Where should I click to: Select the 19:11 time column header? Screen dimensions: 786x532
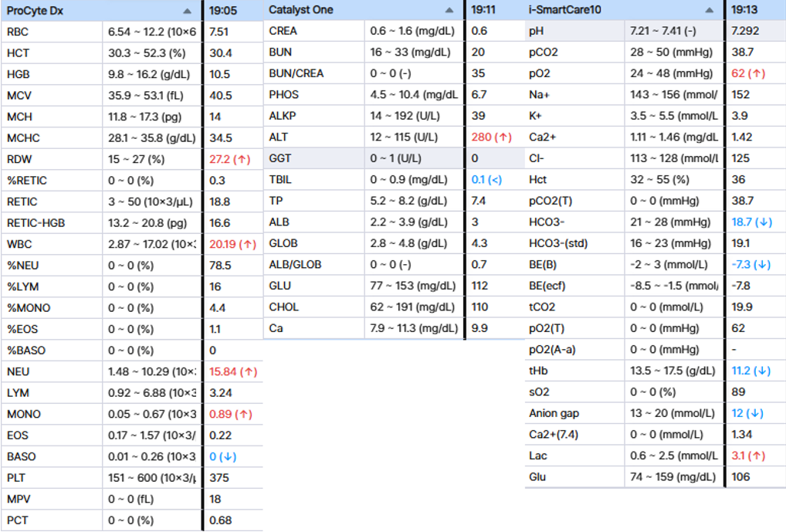point(483,11)
